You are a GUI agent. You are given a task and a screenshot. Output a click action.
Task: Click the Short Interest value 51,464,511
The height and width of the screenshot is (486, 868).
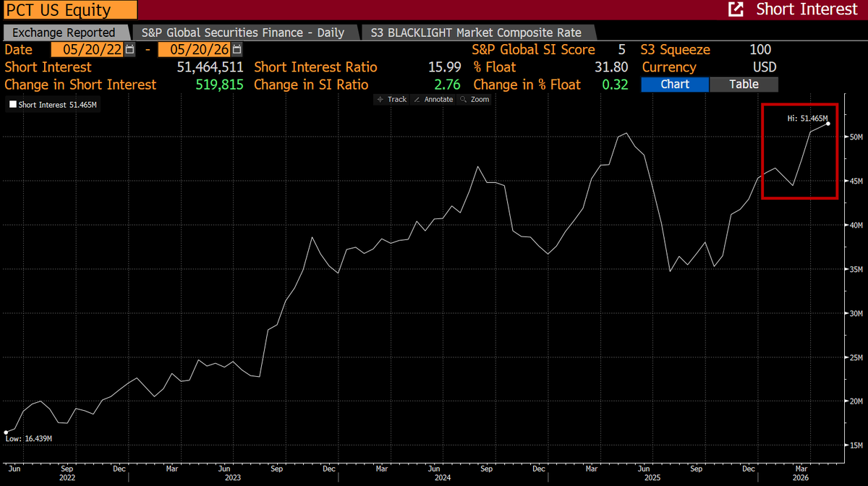point(210,67)
